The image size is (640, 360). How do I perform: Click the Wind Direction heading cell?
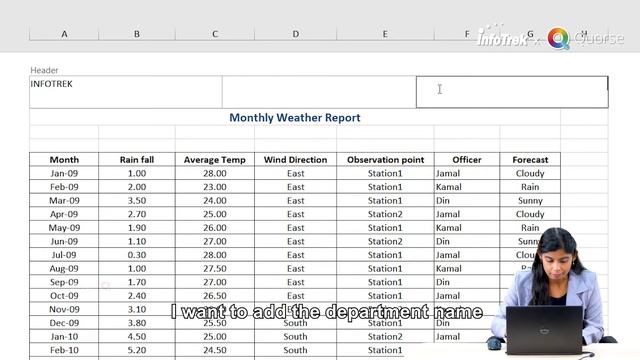[296, 160]
